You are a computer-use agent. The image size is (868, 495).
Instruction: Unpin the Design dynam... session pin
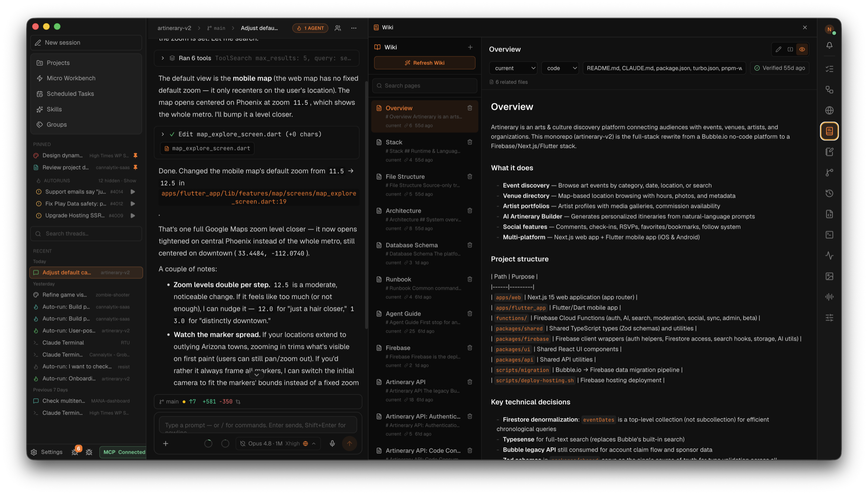click(x=135, y=155)
